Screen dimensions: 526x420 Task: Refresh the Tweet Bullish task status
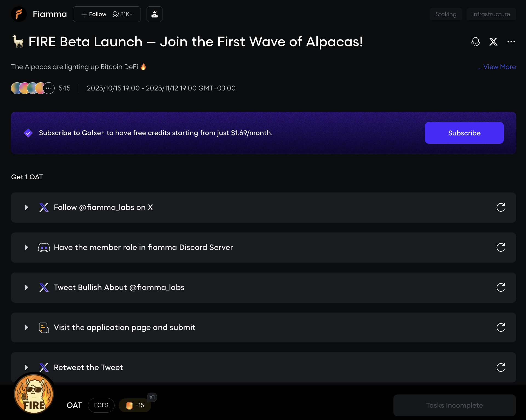click(501, 288)
